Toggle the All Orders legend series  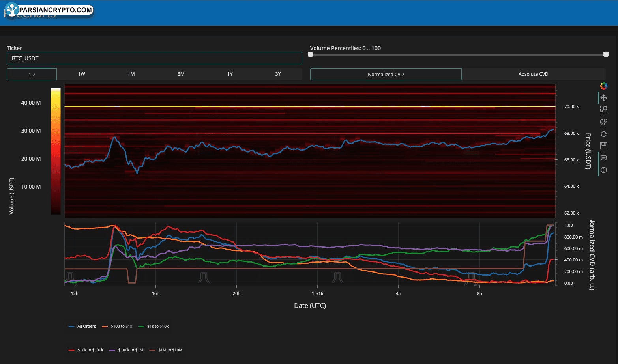82,327
